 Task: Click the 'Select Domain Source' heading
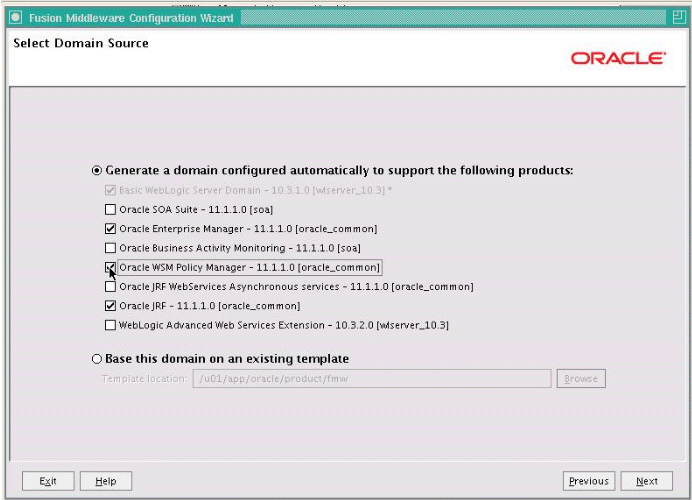click(x=81, y=43)
